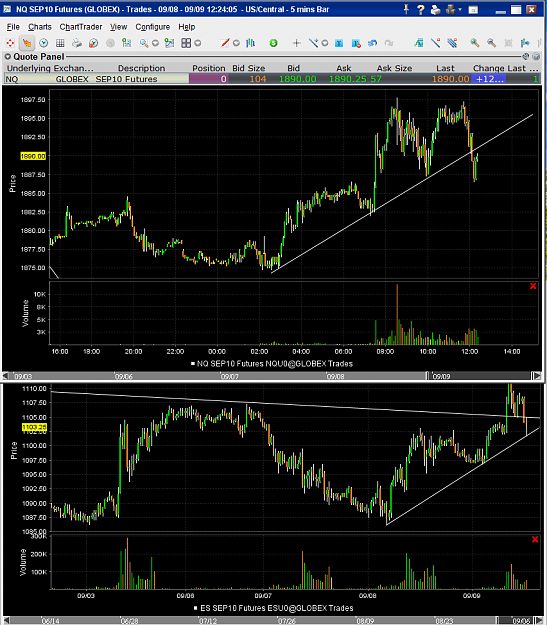Screen dimensions: 547x625
Task: Click the remove text annotation icon
Action: [x=356, y=43]
